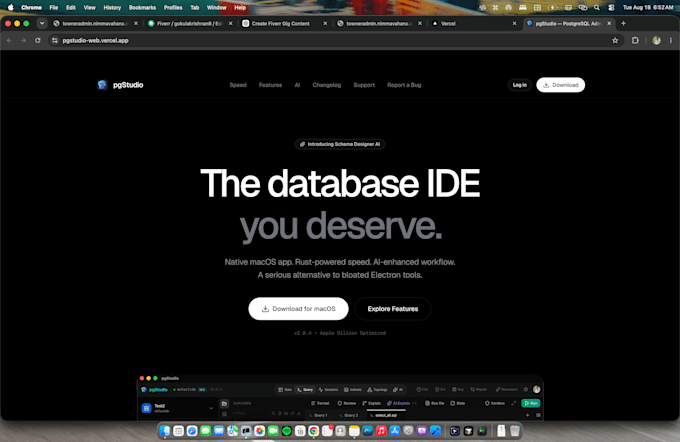Open Mail from the Dock
Viewport: 680px width, 442px height.
[x=219, y=431]
